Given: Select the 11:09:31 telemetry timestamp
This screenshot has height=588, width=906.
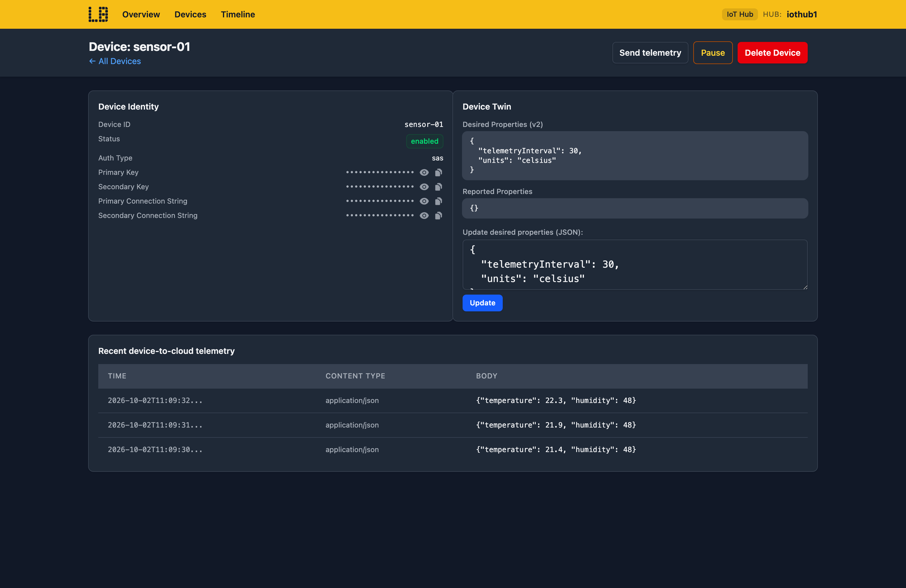Looking at the screenshot, I should click(x=155, y=425).
